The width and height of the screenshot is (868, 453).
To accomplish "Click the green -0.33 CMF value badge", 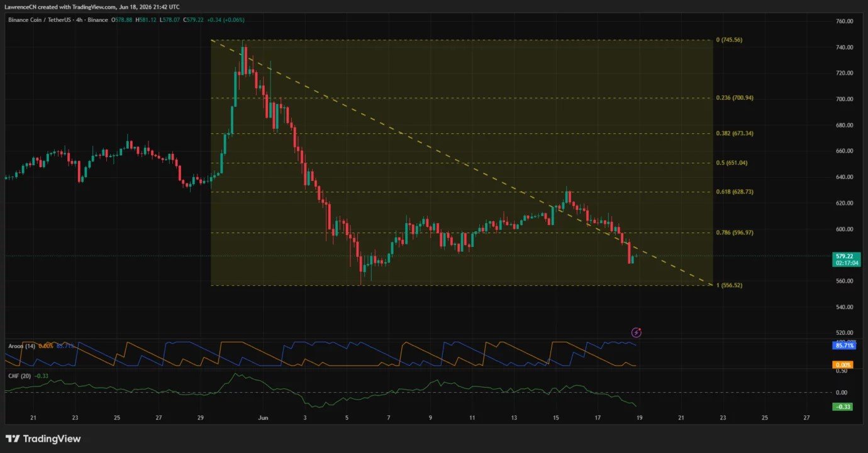I will [x=843, y=407].
